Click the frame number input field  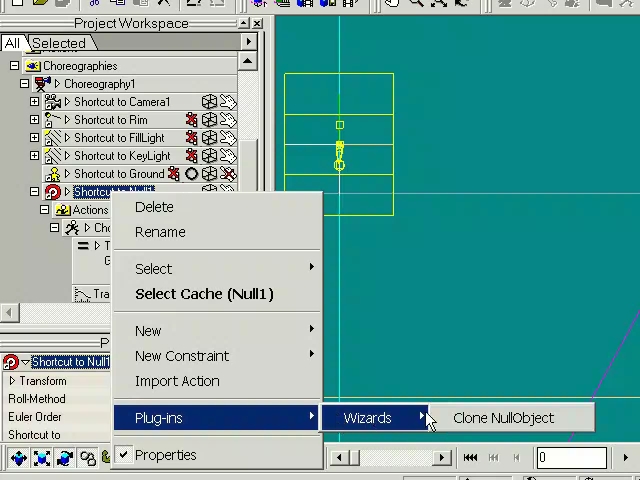571,458
